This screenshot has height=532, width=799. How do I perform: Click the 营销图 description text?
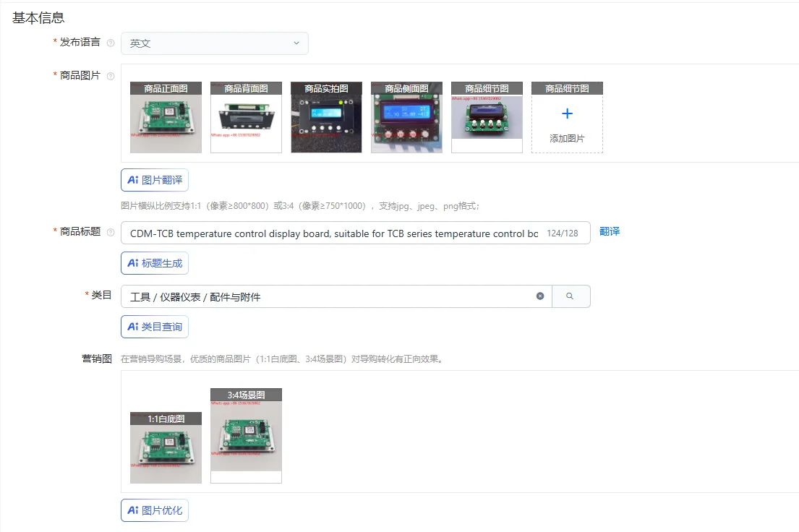pyautogui.click(x=283, y=359)
